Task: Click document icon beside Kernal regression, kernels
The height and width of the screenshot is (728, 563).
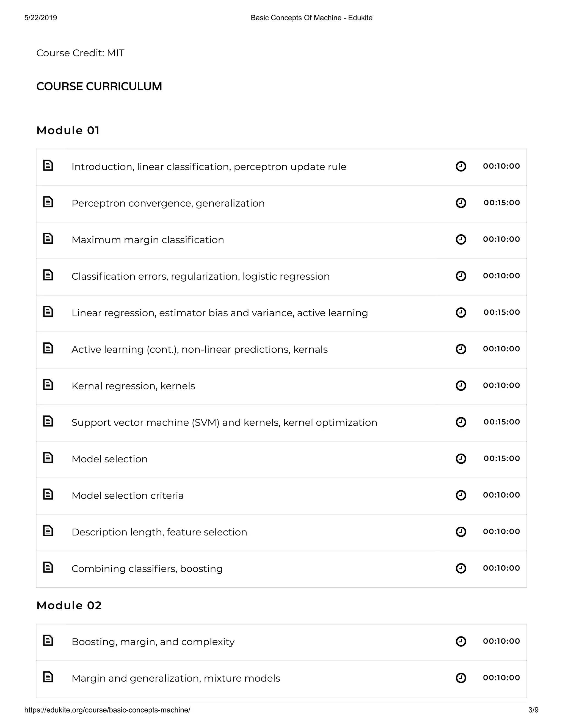Action: (48, 385)
